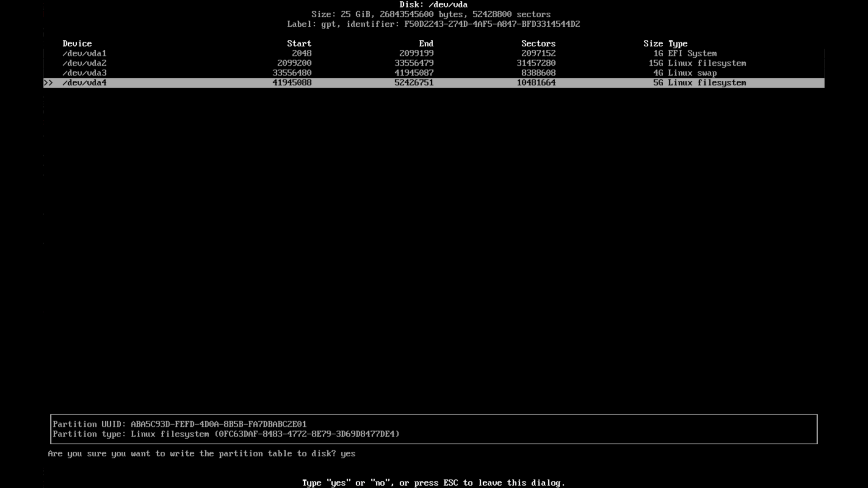
Task: Click the Sectors column header
Action: 538,43
